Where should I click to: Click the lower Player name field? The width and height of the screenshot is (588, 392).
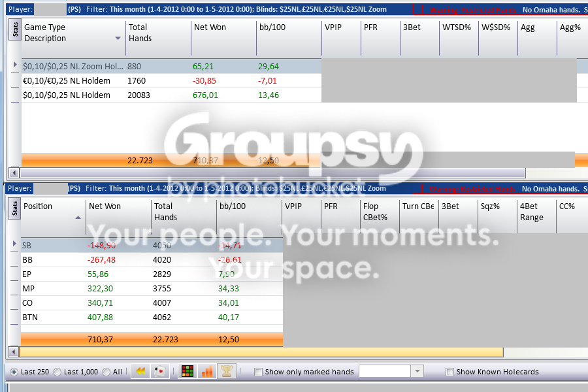[50, 188]
